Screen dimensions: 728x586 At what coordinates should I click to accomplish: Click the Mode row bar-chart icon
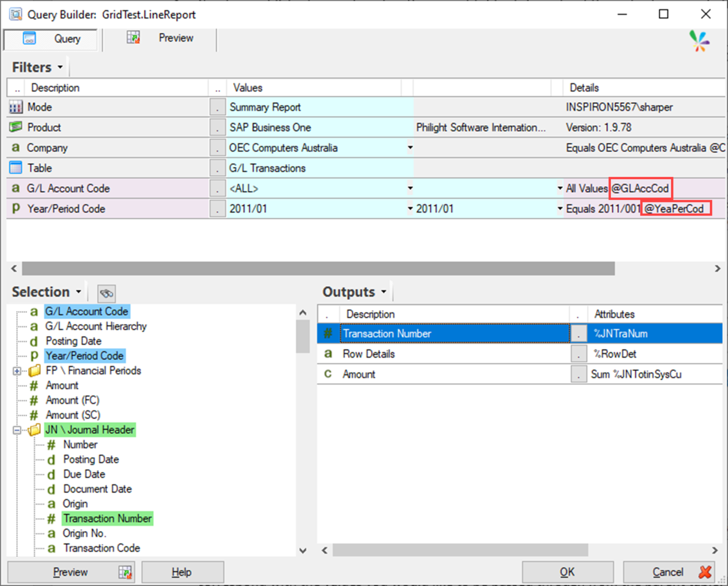16,107
